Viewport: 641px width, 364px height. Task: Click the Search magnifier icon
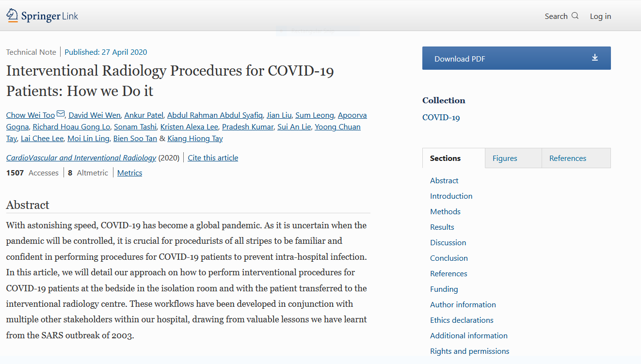(575, 16)
